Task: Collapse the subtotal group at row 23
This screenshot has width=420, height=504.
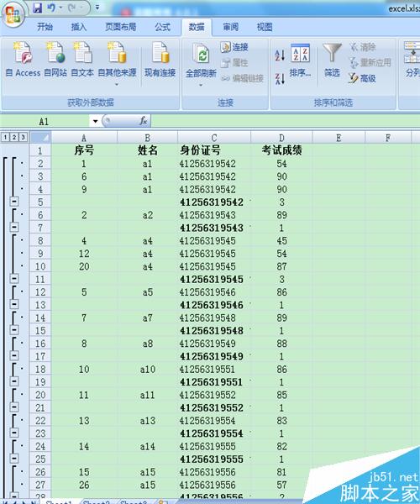Action: pos(13,433)
